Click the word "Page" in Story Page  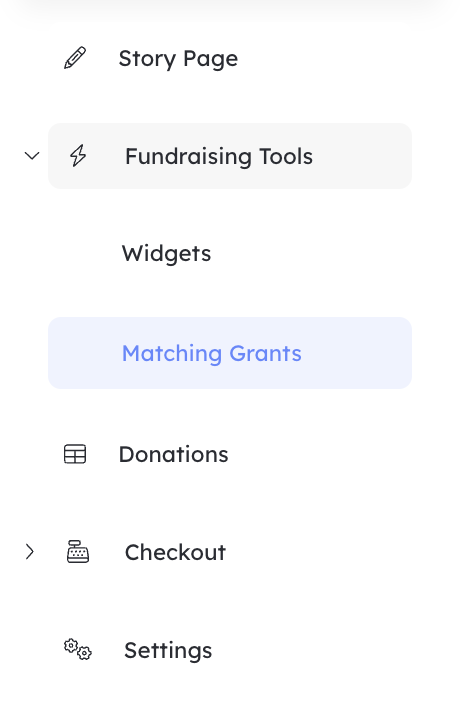coord(210,59)
